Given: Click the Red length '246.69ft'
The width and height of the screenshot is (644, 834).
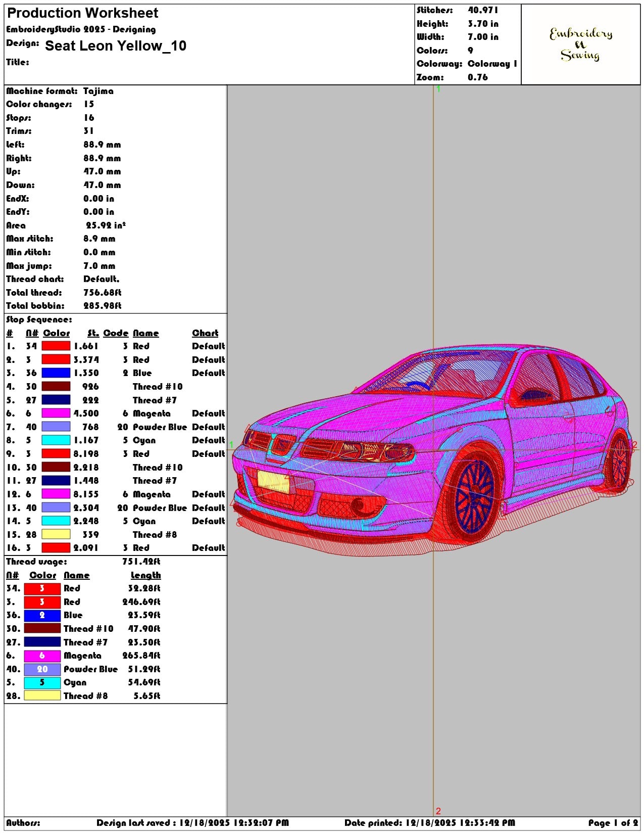Looking at the screenshot, I should pos(141,602).
